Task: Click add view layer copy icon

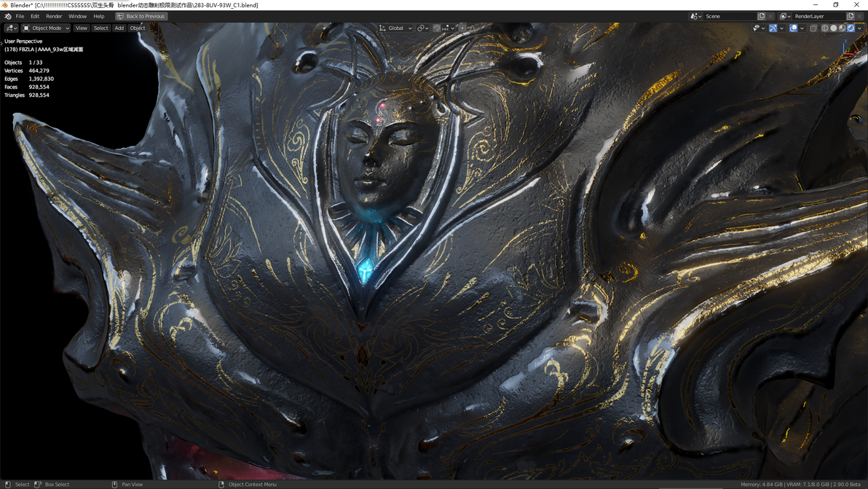Action: click(x=851, y=16)
